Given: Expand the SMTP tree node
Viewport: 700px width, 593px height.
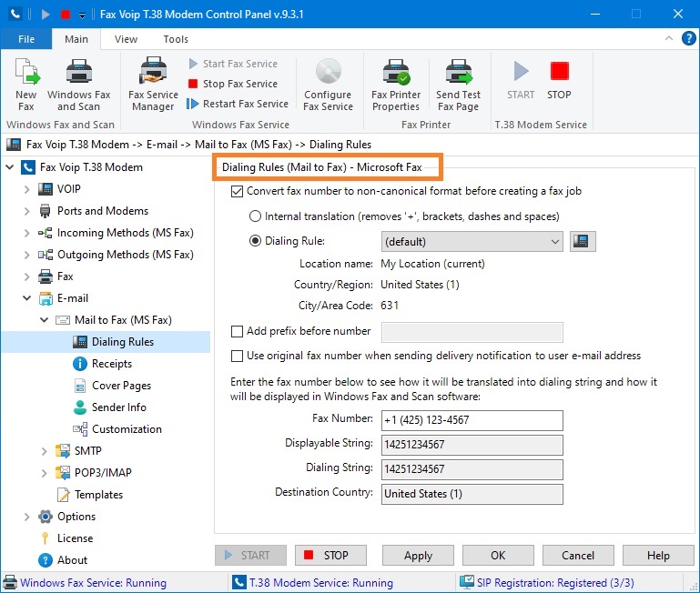Looking at the screenshot, I should (x=45, y=451).
